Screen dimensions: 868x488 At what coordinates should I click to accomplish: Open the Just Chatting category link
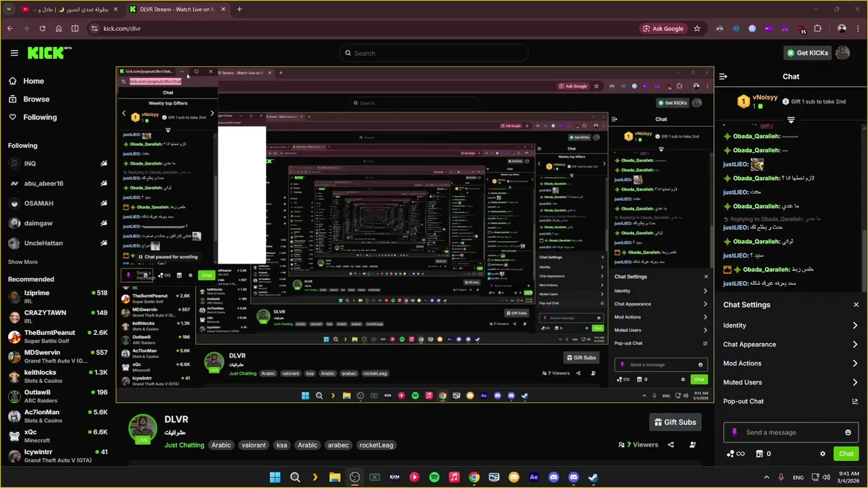click(184, 445)
